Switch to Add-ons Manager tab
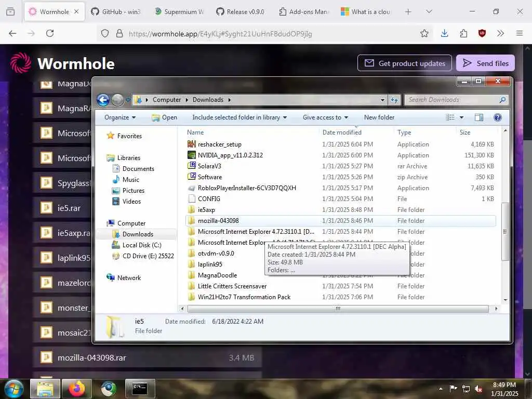Viewport: 532px width, 399px height. coord(304,11)
